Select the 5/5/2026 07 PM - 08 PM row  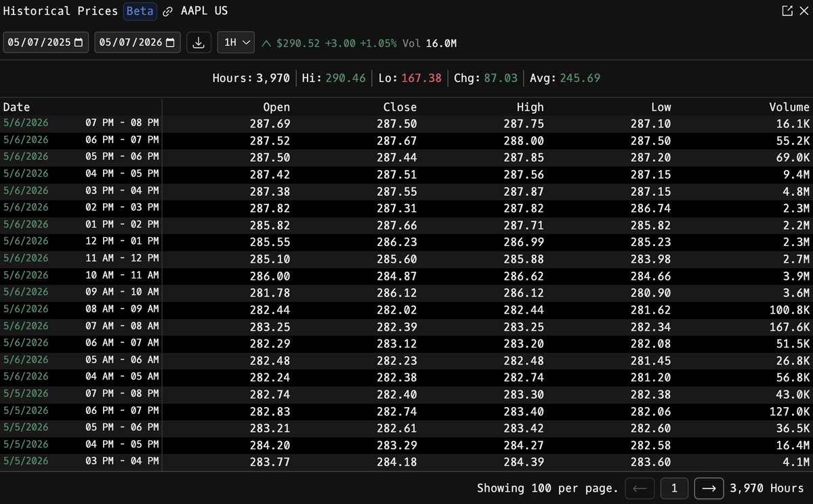pyautogui.click(x=406, y=394)
